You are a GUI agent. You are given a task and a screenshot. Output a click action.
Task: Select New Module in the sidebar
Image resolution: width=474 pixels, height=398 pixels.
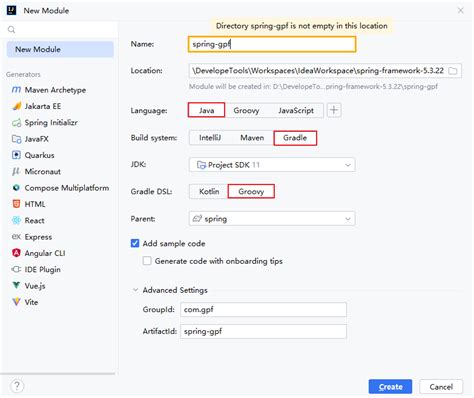60,49
